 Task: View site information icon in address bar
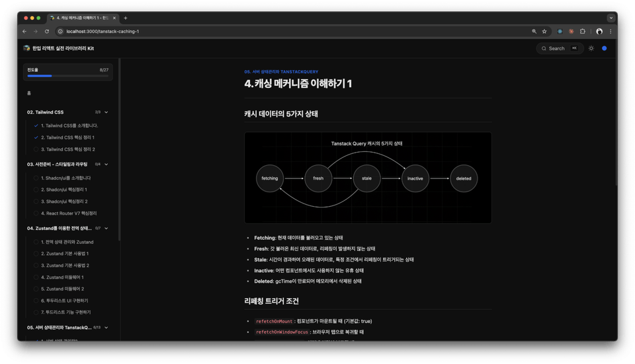tap(60, 31)
